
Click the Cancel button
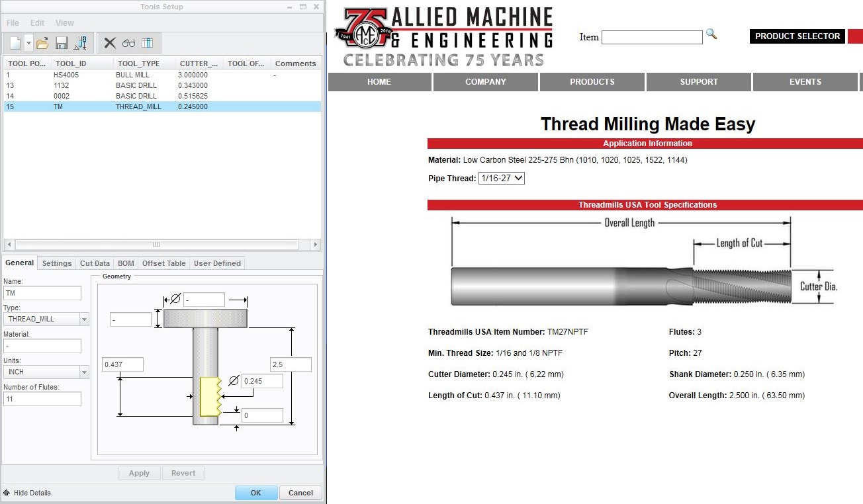pos(300,493)
